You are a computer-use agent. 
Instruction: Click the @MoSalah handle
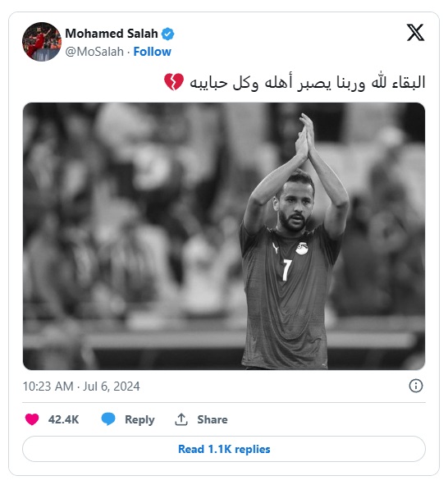click(94, 52)
